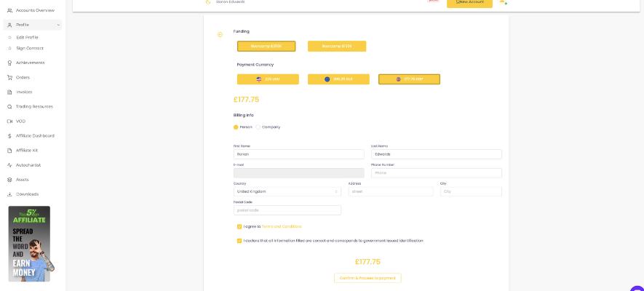Screen dimensions: 644x291
Task: Click the UK flag on GBP button
Action: pos(398,79)
